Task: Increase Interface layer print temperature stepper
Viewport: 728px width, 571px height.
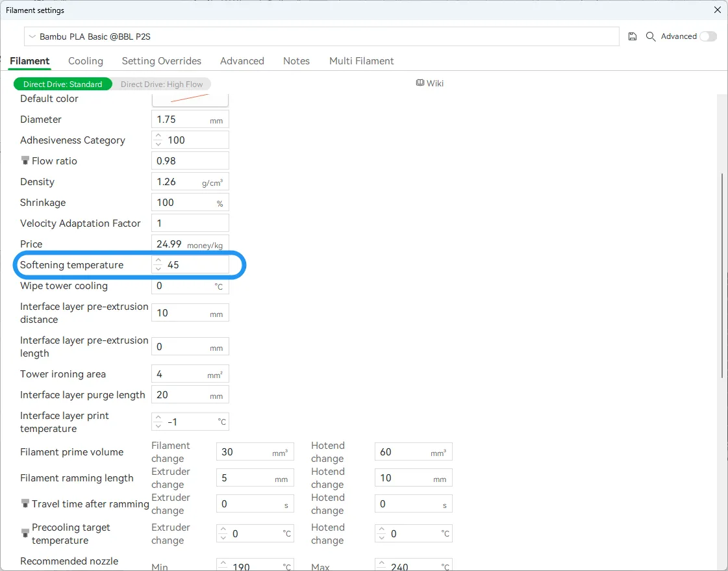Action: coord(158,418)
